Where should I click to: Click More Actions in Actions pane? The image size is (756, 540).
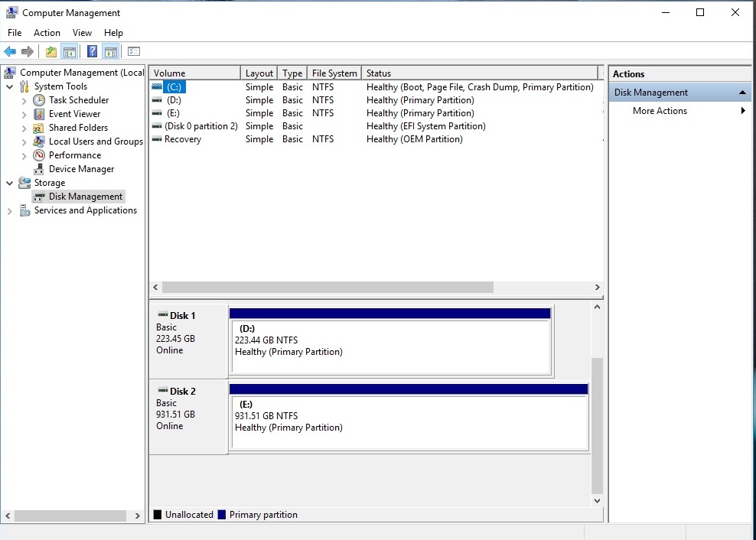tap(660, 110)
